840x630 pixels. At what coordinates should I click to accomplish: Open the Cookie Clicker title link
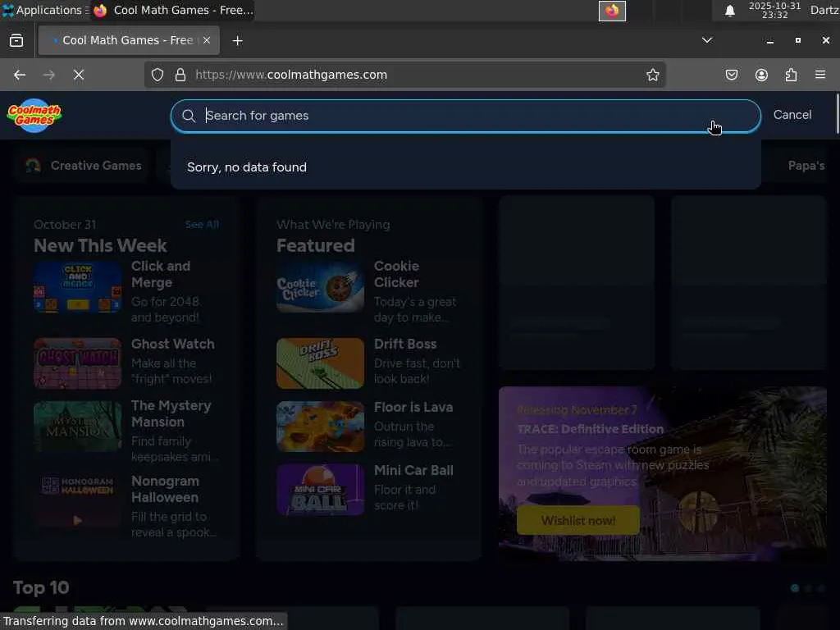[396, 274]
